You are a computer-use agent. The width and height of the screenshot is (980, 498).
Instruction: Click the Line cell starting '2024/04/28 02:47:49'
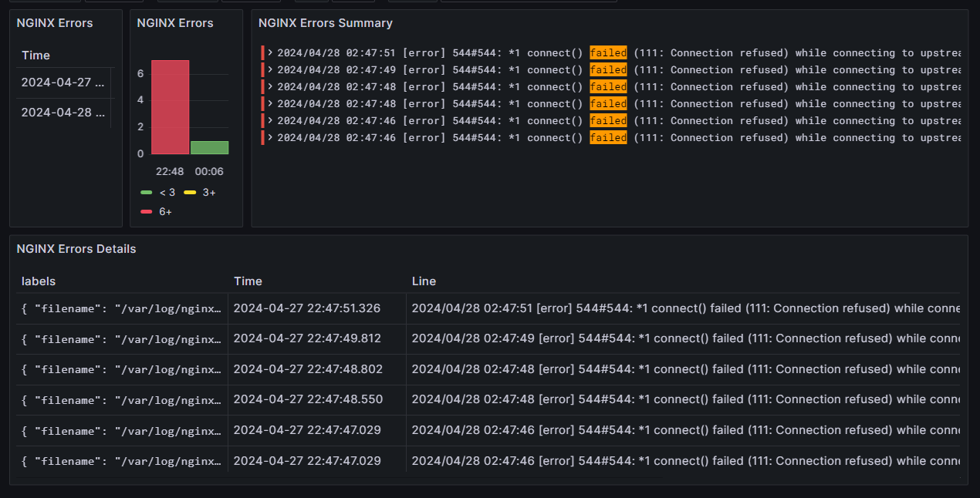pos(684,339)
